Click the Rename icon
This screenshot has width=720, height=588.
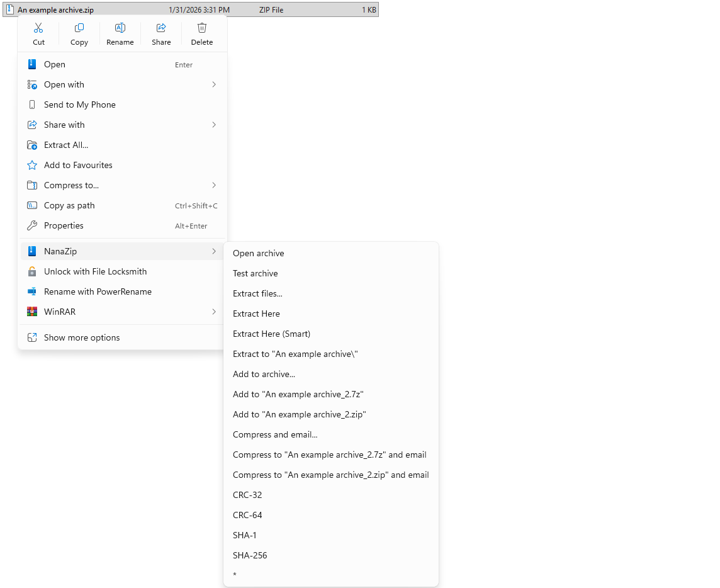click(120, 28)
